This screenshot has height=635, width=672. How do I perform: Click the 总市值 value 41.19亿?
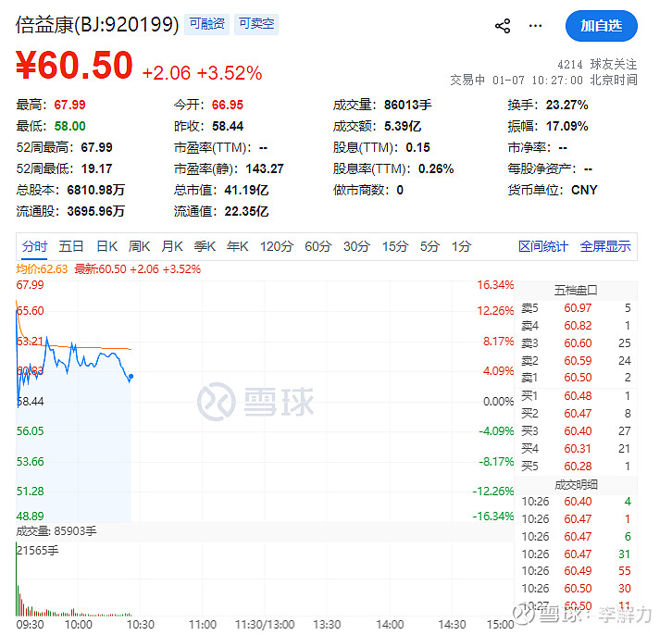point(246,191)
